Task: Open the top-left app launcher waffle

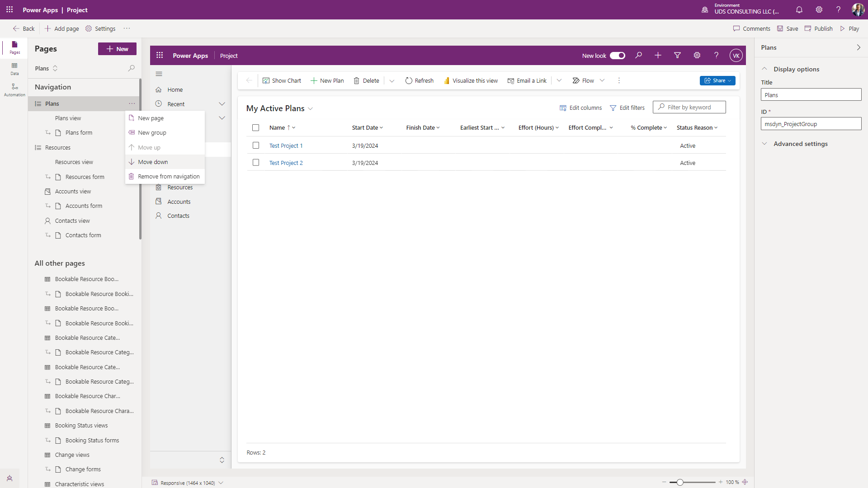Action: pyautogui.click(x=9, y=9)
